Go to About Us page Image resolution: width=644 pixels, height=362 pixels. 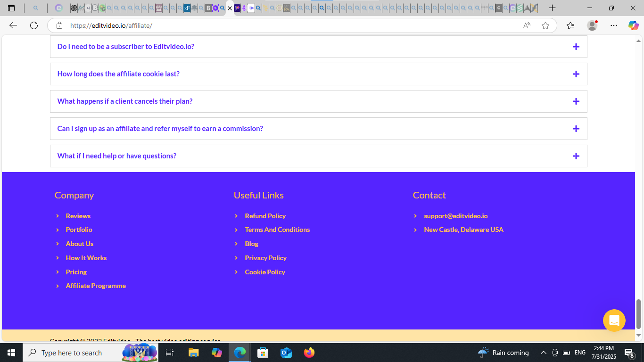[x=79, y=244]
